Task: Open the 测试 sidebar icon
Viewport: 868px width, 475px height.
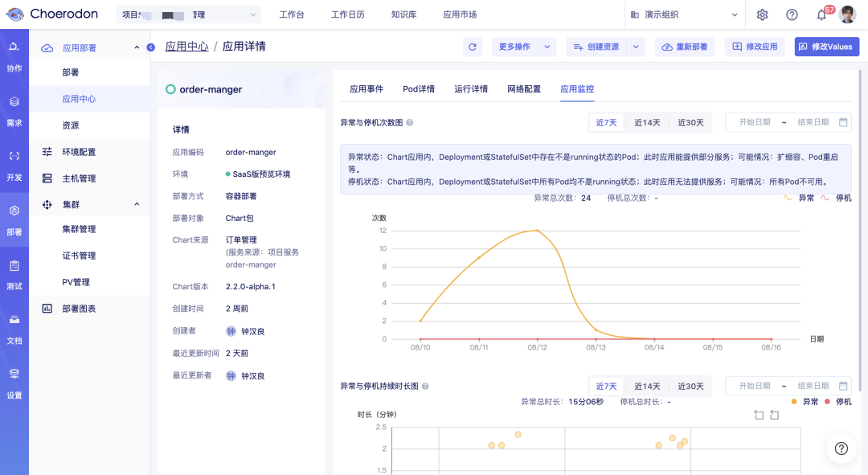Action: coord(14,275)
